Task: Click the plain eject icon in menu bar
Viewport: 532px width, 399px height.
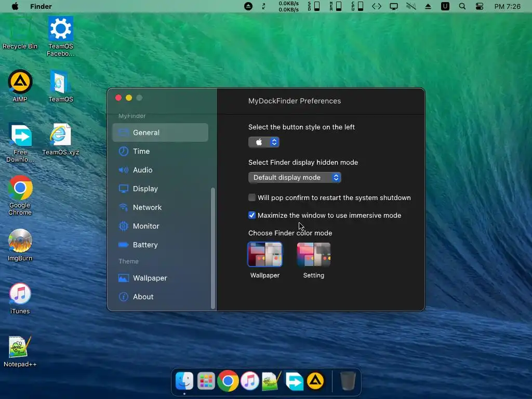Action: click(428, 6)
